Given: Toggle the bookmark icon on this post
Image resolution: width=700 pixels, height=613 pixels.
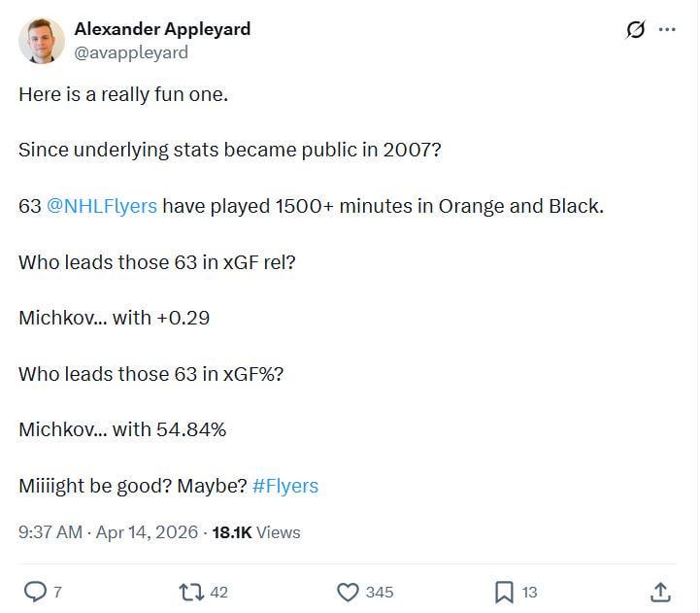Looking at the screenshot, I should pyautogui.click(x=504, y=592).
